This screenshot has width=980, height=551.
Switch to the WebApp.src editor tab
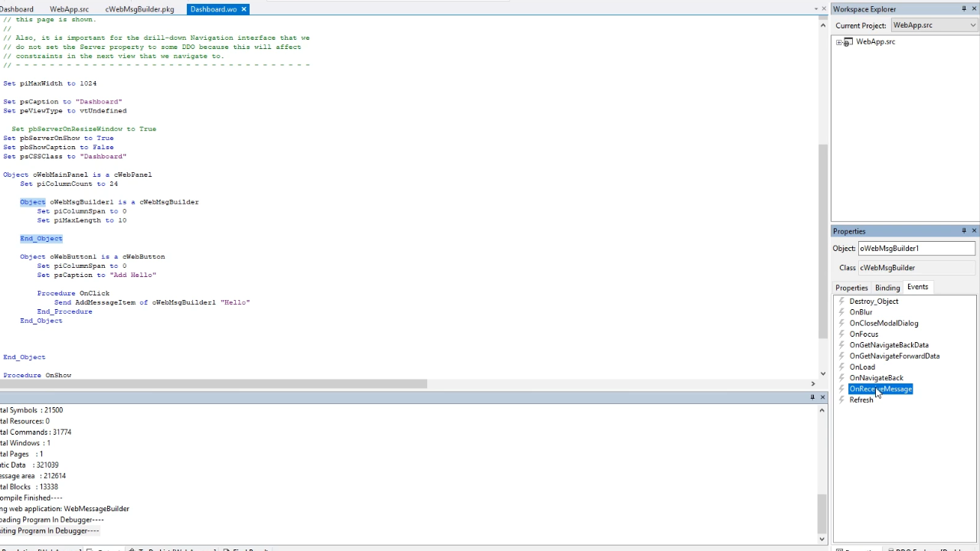click(69, 9)
